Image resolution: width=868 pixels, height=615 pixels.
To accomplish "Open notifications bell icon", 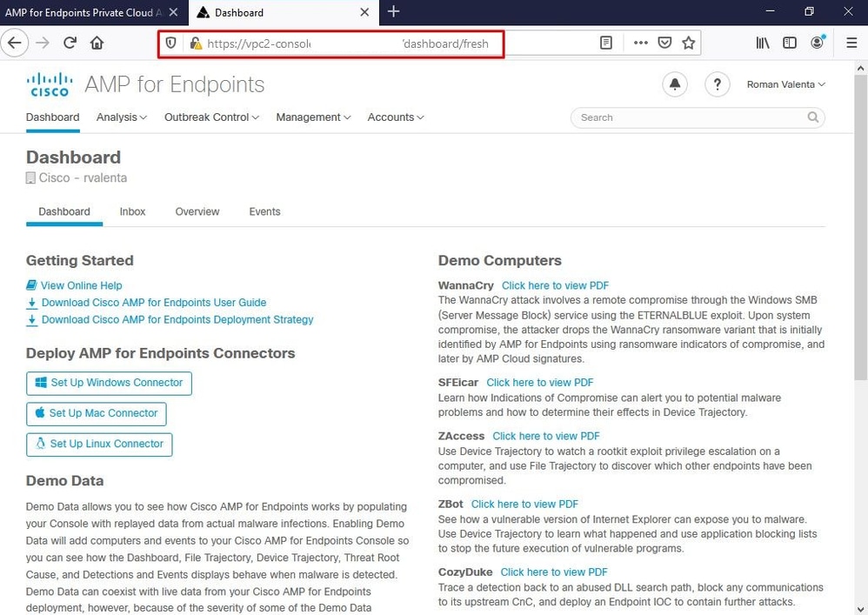I will [675, 84].
